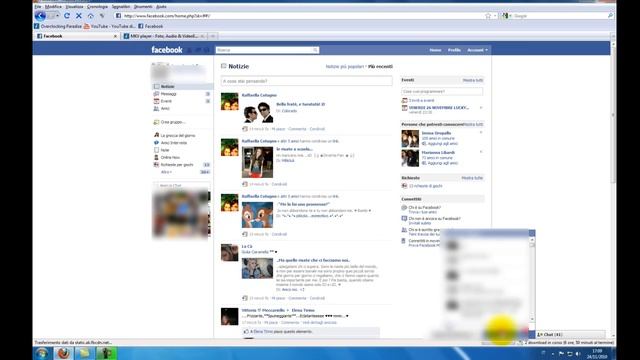Open the Modifica menu
This screenshot has height=360, width=640.
point(53,7)
